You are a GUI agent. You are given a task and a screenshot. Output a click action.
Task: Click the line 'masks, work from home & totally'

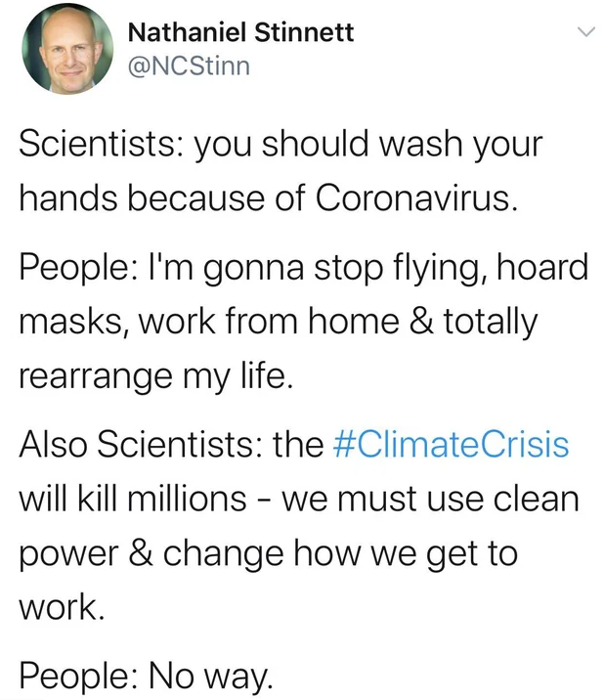(x=279, y=324)
